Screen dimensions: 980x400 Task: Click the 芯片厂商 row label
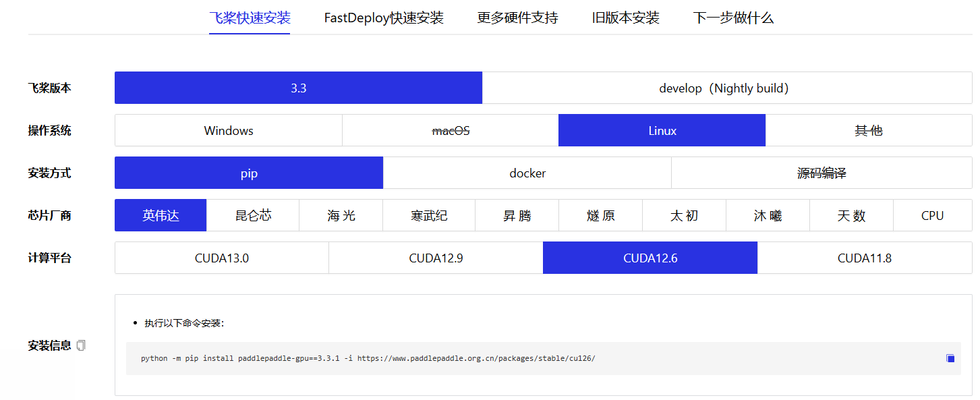tap(49, 215)
